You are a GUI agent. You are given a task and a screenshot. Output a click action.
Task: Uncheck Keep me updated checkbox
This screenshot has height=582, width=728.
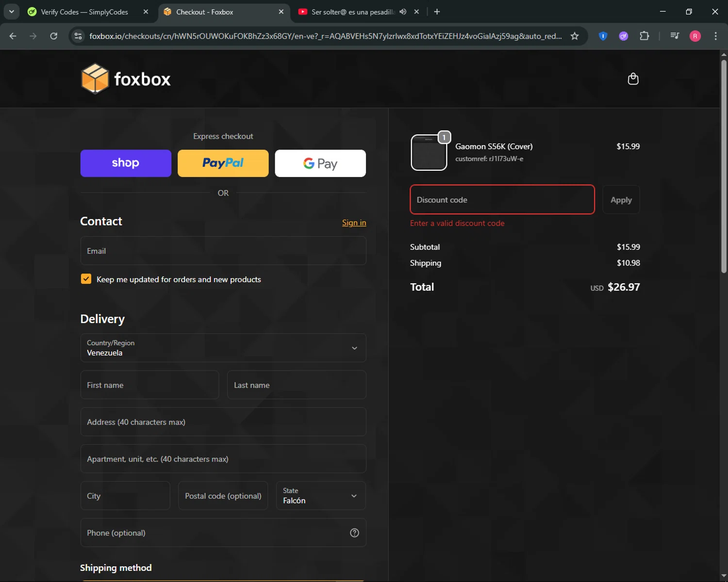coord(86,279)
